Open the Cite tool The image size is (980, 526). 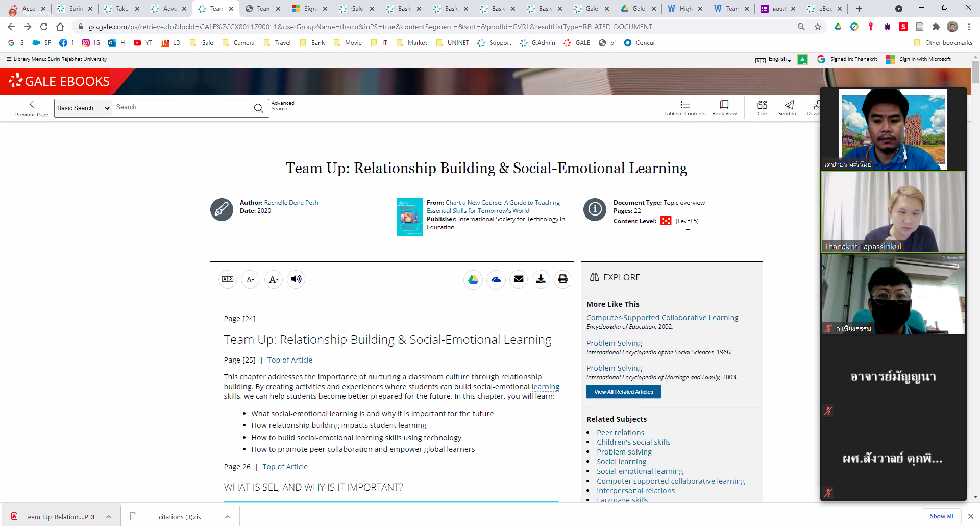click(762, 108)
